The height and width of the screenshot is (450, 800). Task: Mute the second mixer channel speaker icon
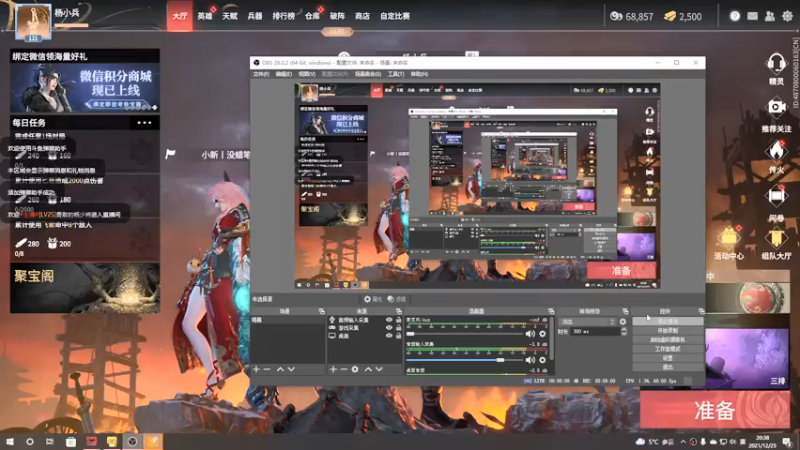coord(530,360)
